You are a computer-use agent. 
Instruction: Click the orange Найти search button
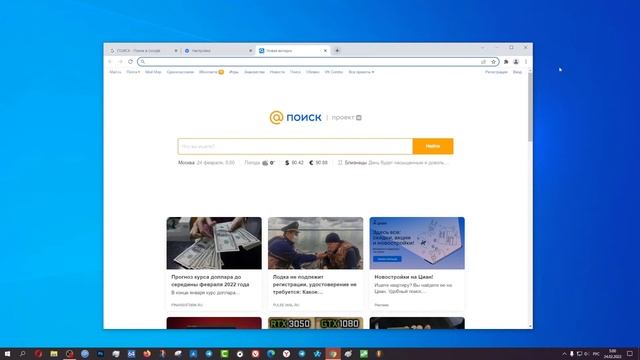pyautogui.click(x=433, y=146)
